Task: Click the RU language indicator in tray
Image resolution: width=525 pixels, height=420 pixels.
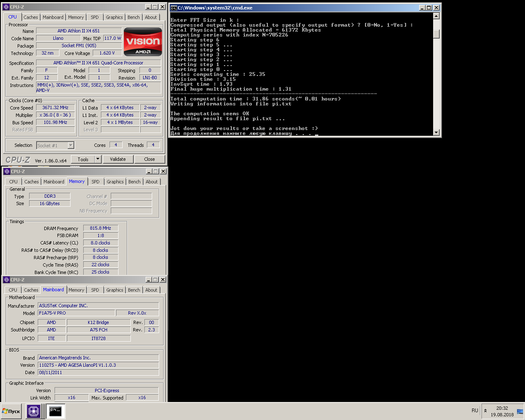Action: (x=475, y=411)
